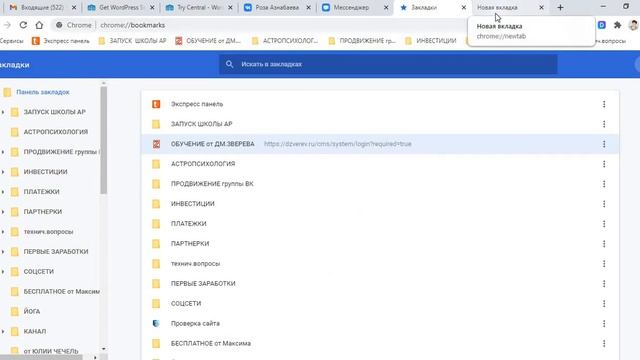Viewport: 640px width, 360px height.
Task: Open more actions for ПАРТНЕРКИ row
Action: pyautogui.click(x=604, y=244)
